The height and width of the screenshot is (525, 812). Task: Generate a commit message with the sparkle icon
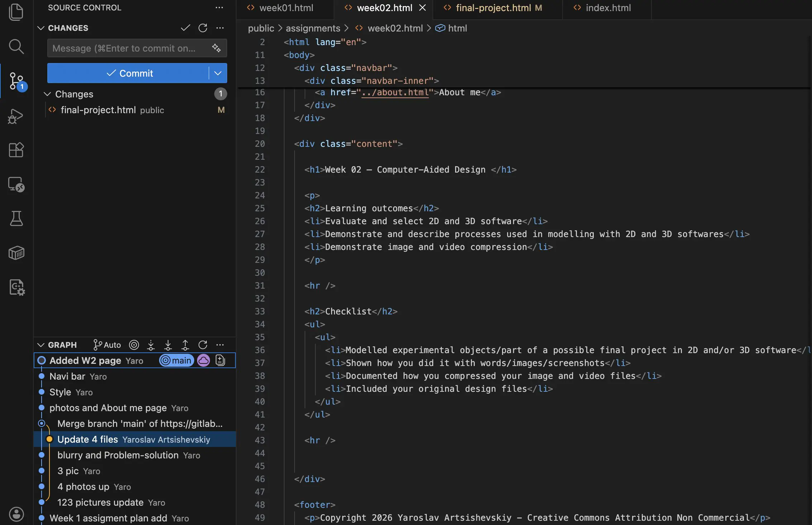pyautogui.click(x=216, y=48)
